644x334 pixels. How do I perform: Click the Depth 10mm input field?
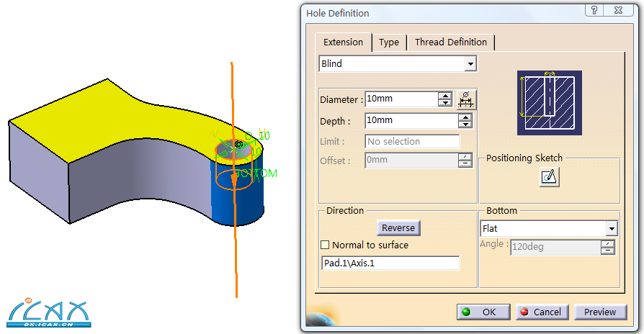[411, 121]
